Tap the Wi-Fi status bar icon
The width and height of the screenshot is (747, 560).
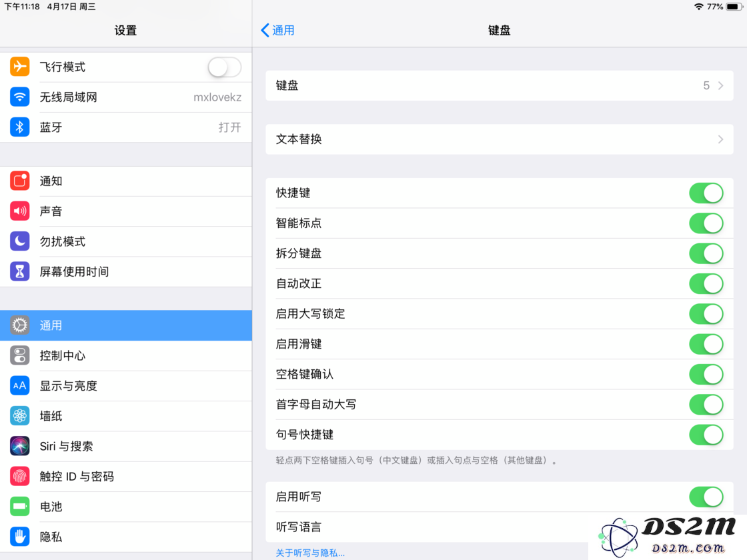coord(698,7)
